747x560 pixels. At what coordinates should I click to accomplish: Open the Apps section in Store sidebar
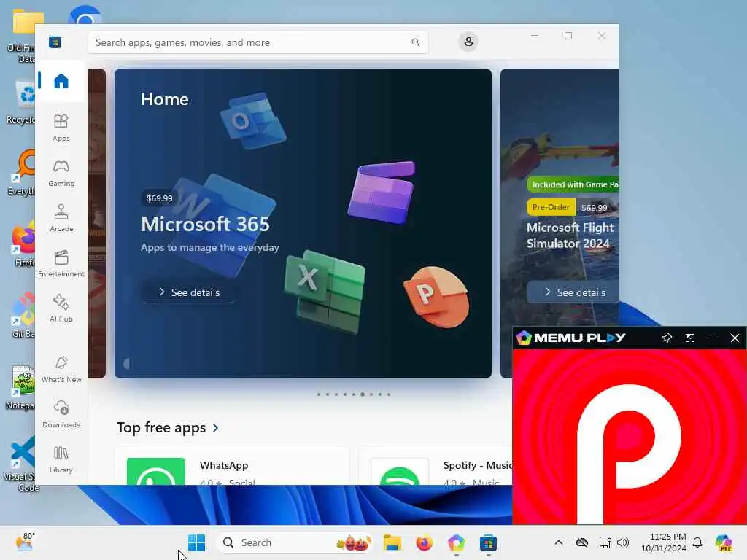(61, 128)
